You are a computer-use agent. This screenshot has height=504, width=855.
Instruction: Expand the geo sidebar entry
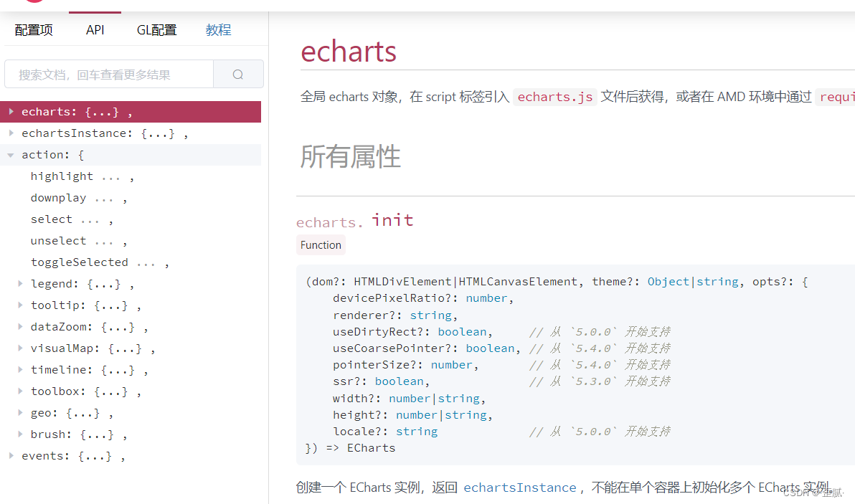20,412
